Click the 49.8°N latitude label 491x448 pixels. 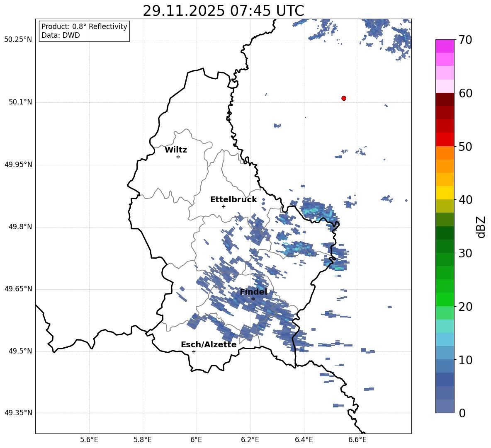coord(20,227)
